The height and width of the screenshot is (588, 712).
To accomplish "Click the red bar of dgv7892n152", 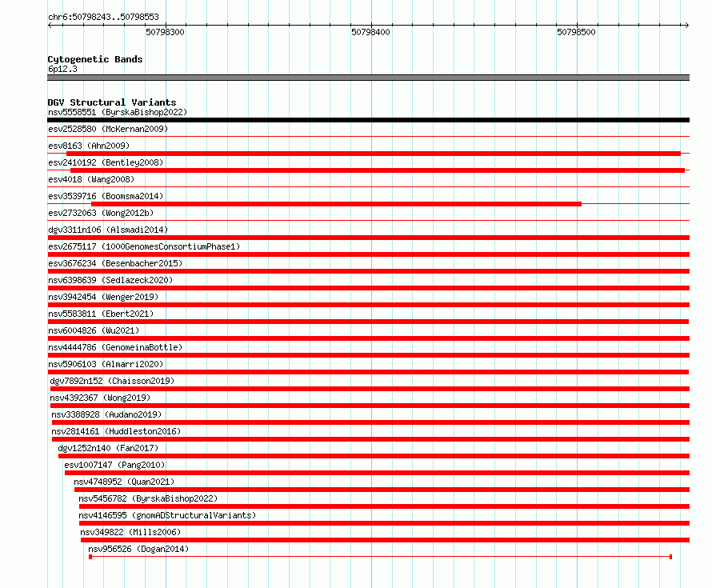I will point(370,389).
